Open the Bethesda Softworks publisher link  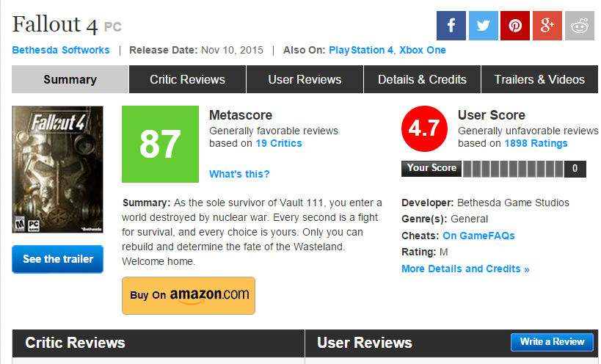(x=61, y=50)
